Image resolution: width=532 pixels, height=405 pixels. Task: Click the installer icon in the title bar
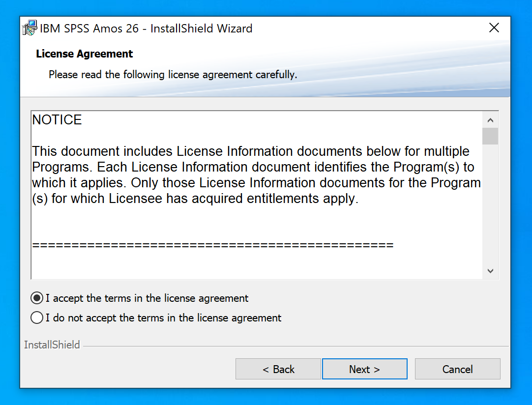coord(30,28)
